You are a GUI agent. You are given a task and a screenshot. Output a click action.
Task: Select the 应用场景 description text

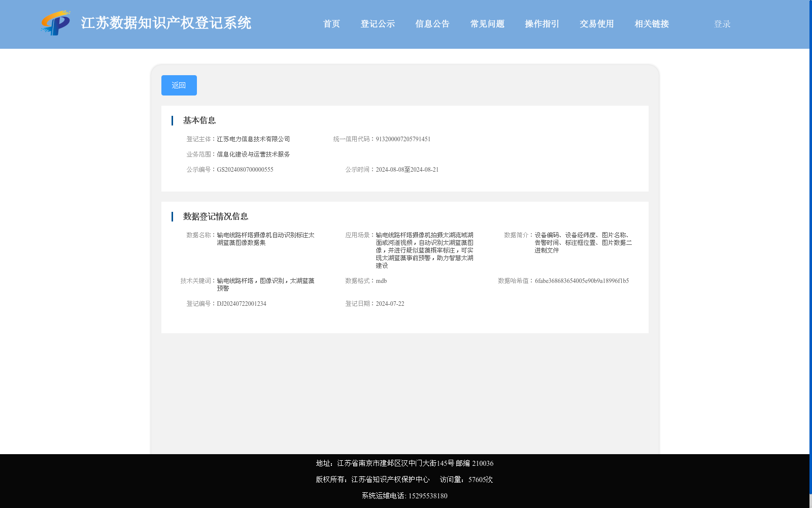click(425, 250)
